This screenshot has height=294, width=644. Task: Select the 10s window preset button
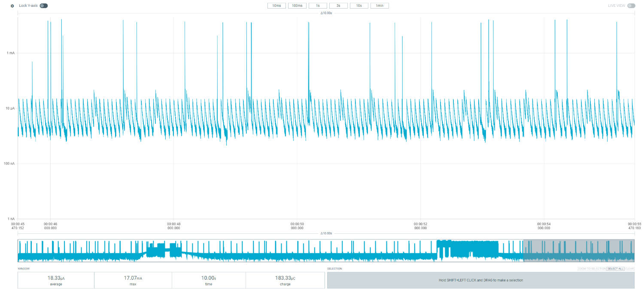pyautogui.click(x=359, y=6)
